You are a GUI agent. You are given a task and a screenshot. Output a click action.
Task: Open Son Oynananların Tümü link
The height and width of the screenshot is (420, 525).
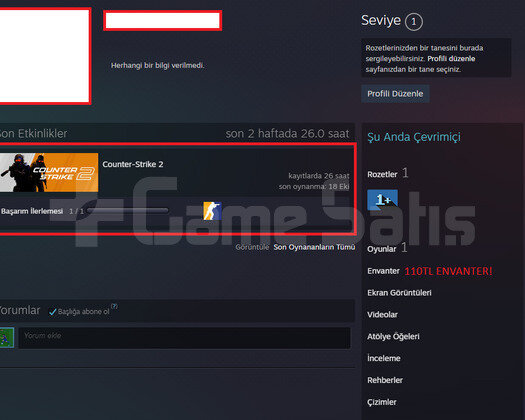click(314, 247)
